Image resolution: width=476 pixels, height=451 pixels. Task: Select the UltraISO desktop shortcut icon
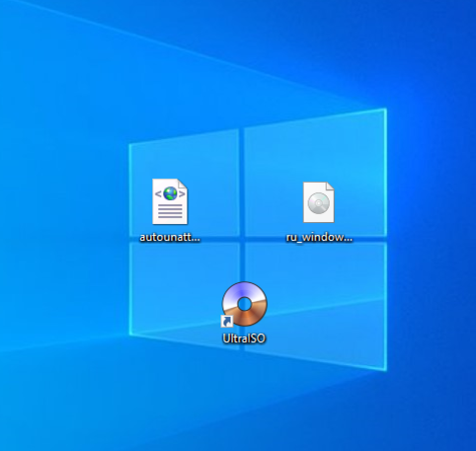tap(244, 304)
